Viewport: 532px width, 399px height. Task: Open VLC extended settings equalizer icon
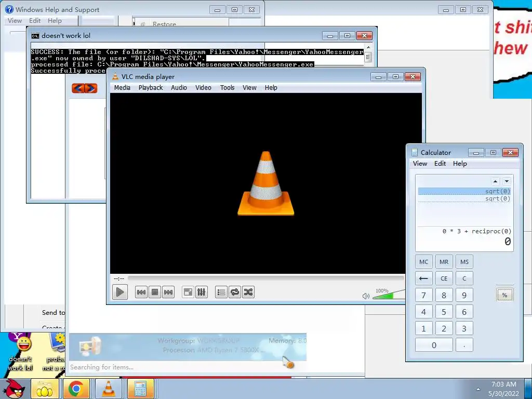click(x=201, y=292)
